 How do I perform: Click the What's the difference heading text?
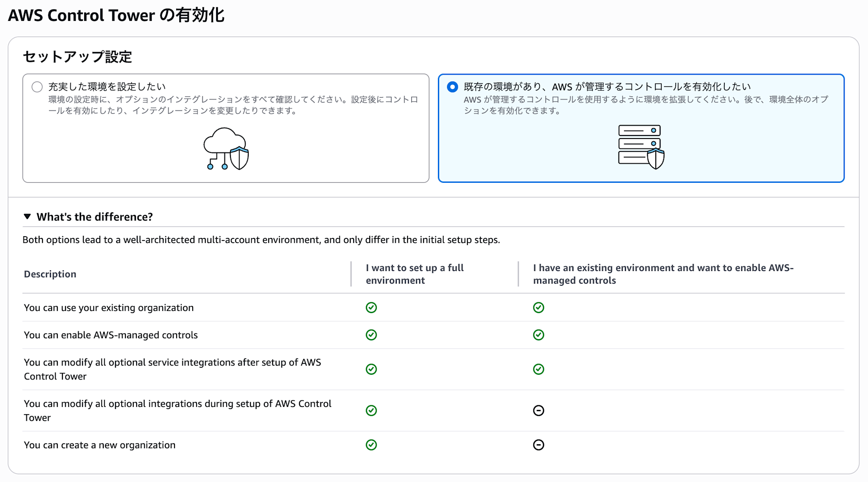[x=95, y=217]
